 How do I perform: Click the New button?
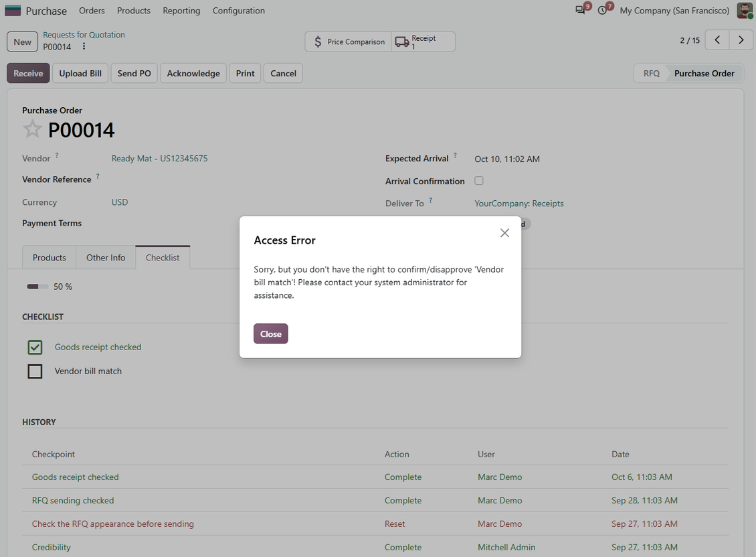[x=22, y=42]
